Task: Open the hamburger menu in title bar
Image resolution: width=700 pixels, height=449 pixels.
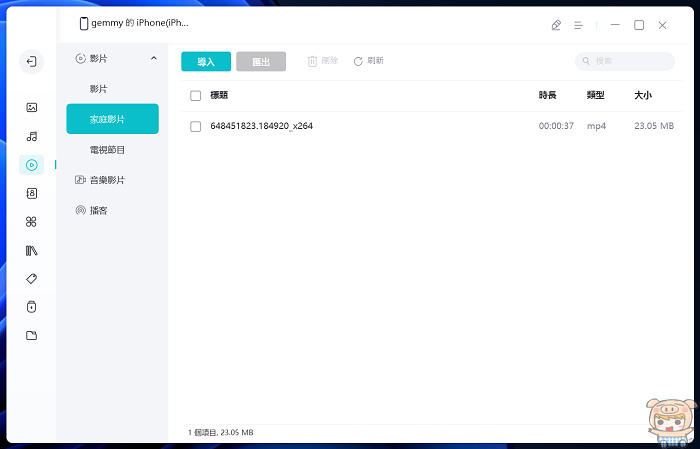Action: [579, 25]
